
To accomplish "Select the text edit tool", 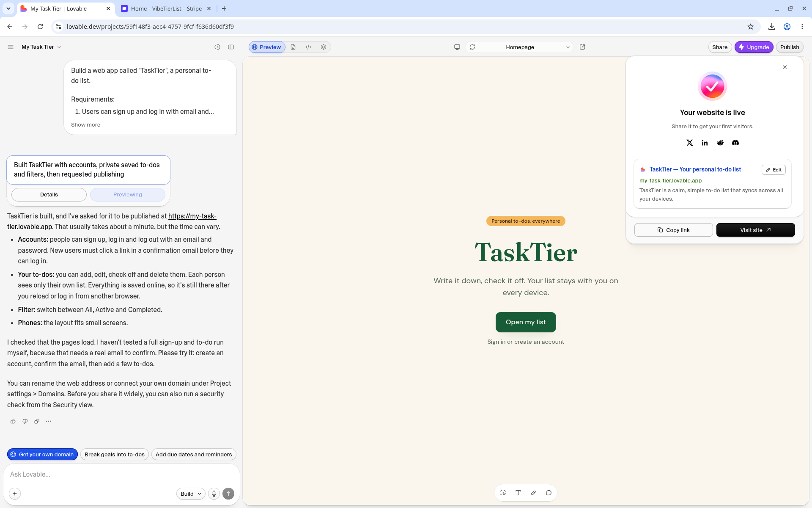I will point(518,493).
